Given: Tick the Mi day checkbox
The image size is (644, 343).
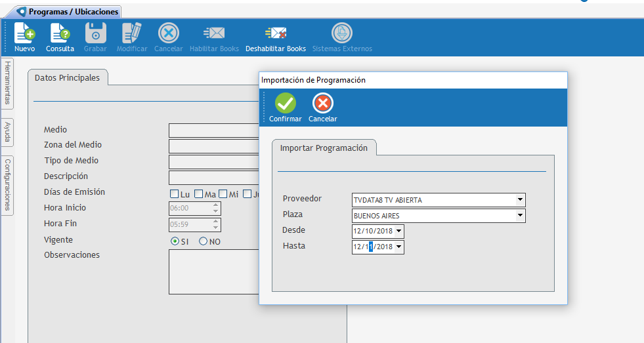Looking at the screenshot, I should pos(223,194).
